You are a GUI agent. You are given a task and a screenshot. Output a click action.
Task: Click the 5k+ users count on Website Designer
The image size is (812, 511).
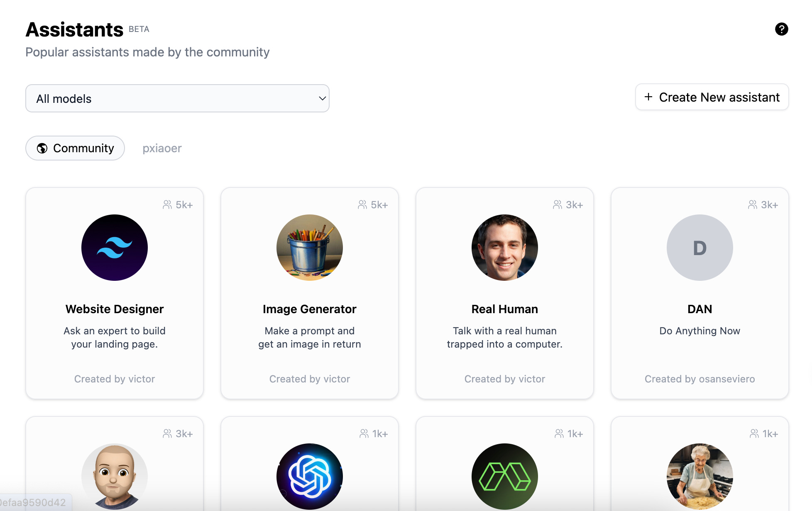(178, 205)
